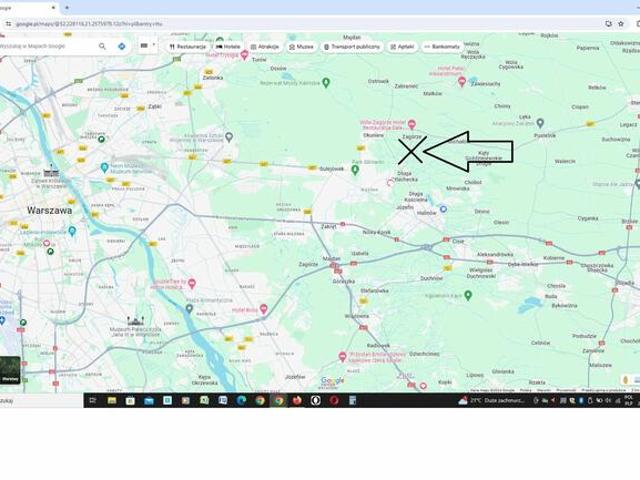The image size is (640, 480).
Task: Click the gray pin near Łąka and Pustelnik
Action: pyautogui.click(x=540, y=122)
